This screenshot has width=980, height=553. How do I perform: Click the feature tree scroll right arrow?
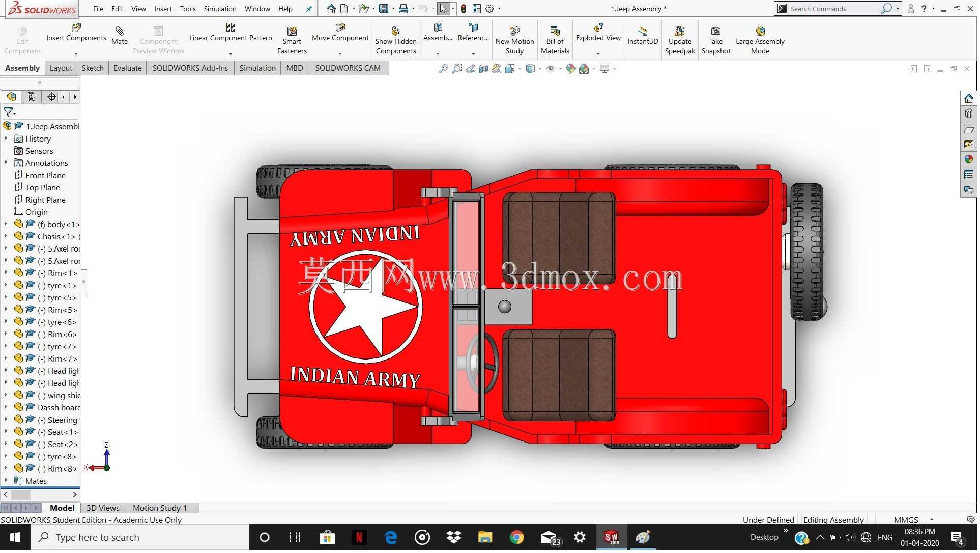point(75,494)
